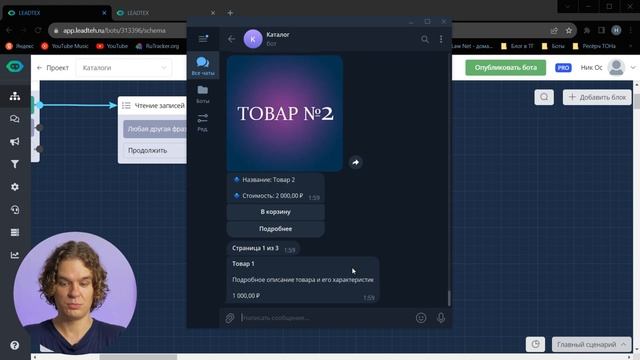Click the history clock button near Главный сценарий
640x360 pixels.
pos(536,344)
